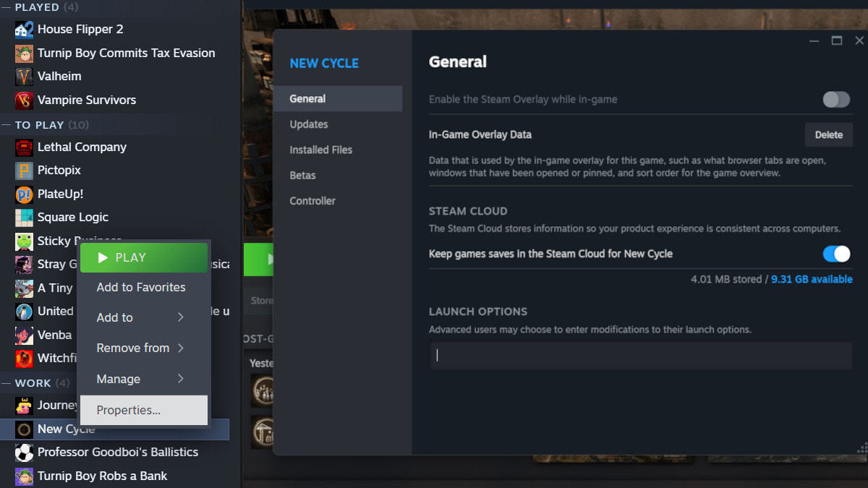Click the PlateUp! game icon

pos(25,194)
